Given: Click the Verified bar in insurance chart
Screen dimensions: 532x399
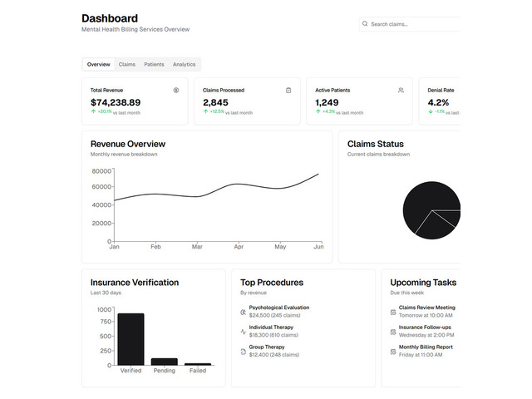Looking at the screenshot, I should pos(131,339).
